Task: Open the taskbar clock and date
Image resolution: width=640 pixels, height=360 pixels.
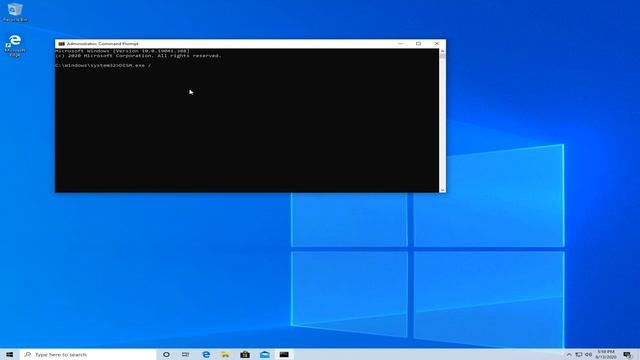Action: pyautogui.click(x=606, y=354)
